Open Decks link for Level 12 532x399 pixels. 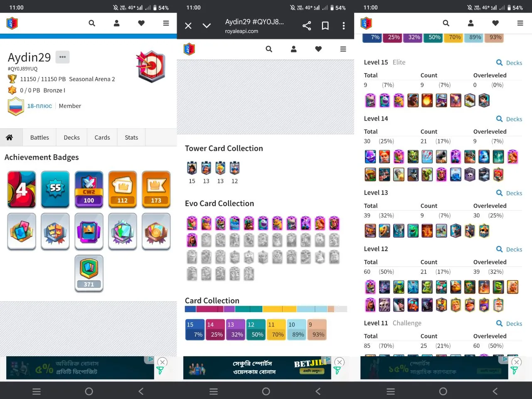coord(509,249)
